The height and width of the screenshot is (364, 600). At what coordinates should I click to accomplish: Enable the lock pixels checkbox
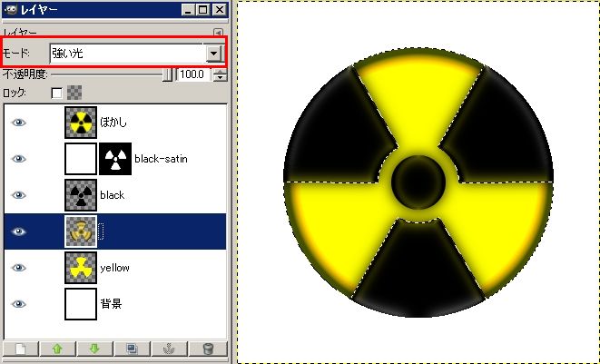(56, 93)
